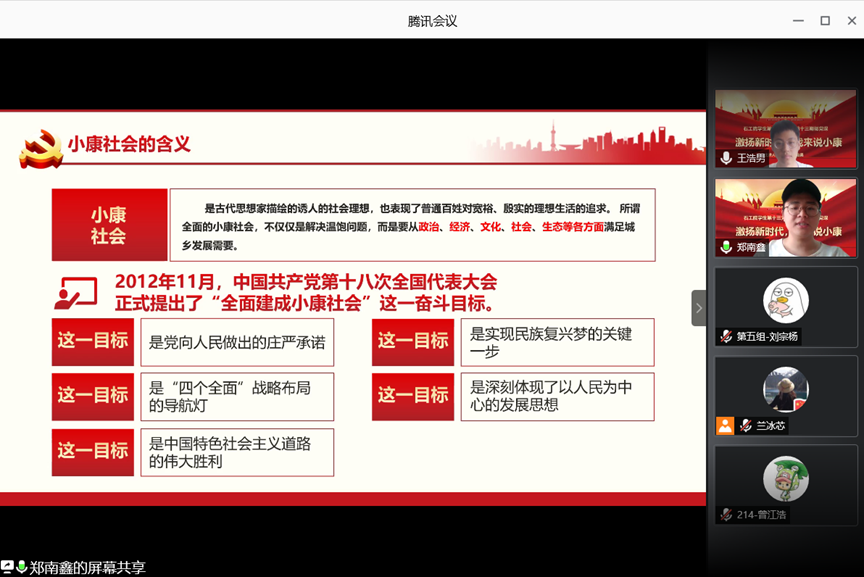Screen dimensions: 864x577
Task: Click the red 小康社会 box on the slide
Action: click(x=109, y=226)
